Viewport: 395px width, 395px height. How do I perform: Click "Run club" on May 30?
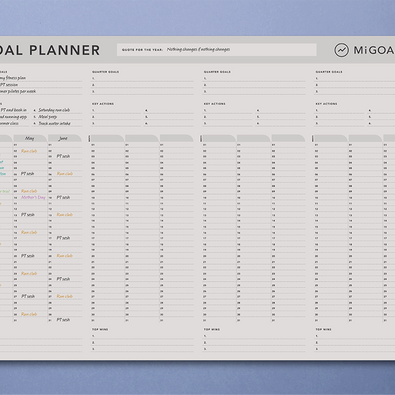click(29, 314)
